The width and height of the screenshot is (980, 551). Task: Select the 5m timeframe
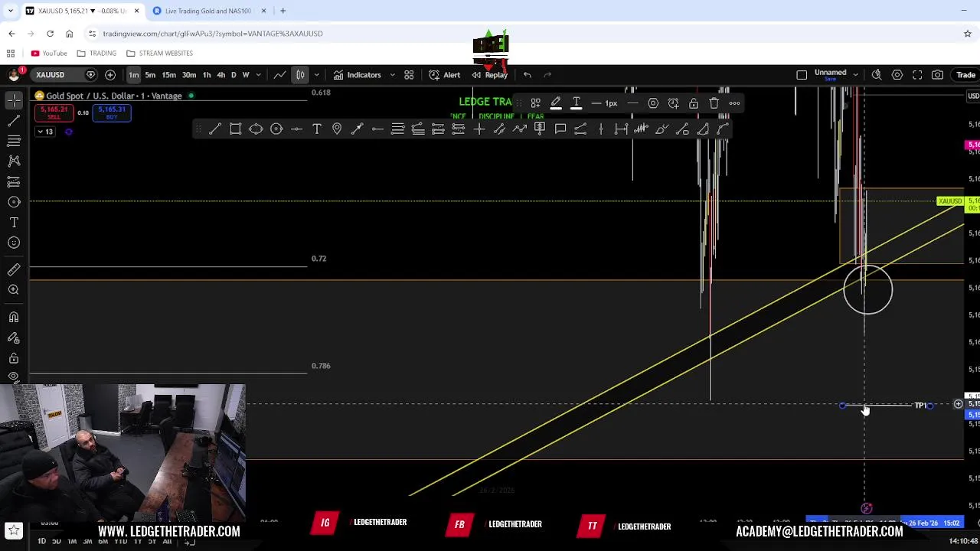[150, 75]
